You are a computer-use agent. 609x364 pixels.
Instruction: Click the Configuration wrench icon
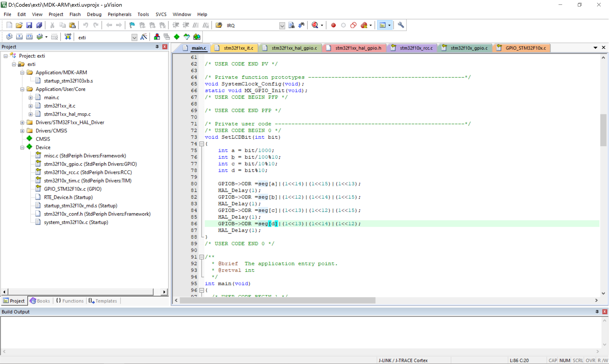pos(401,25)
